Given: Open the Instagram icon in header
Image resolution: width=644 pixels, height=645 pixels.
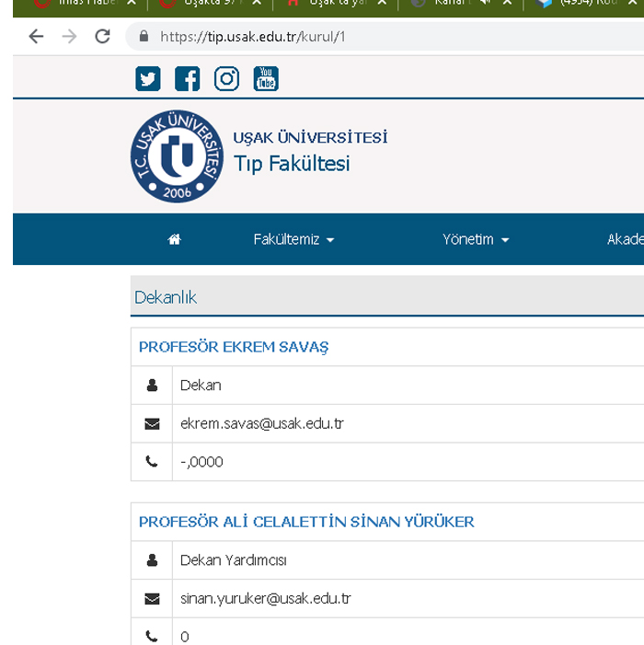Looking at the screenshot, I should [226, 79].
